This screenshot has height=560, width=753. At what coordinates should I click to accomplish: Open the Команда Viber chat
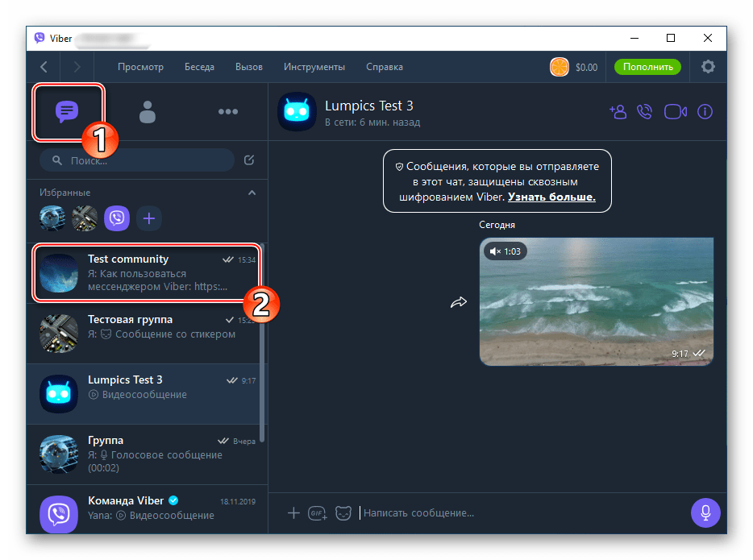tap(144, 509)
